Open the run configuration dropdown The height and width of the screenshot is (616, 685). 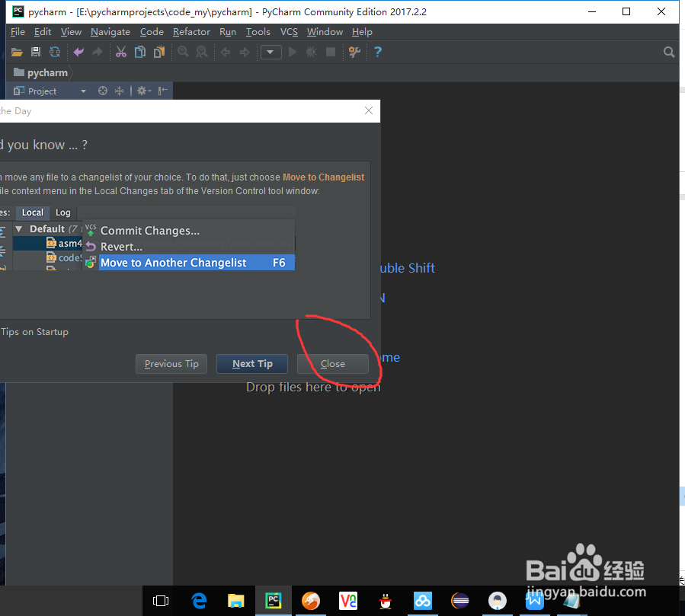(x=270, y=53)
